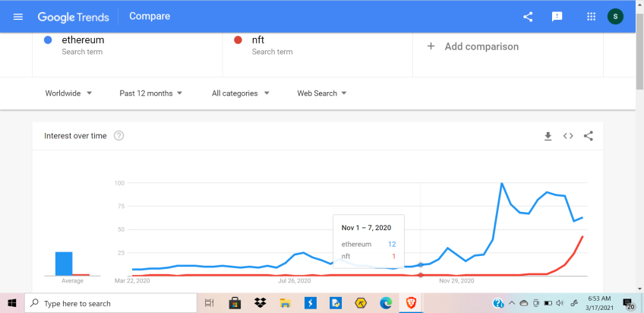
Task: Open the Brave browser taskbar icon
Action: click(410, 303)
